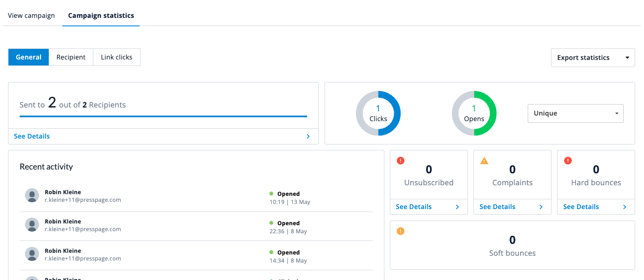The image size is (644, 280).
Task: Open the Export statistics dropdown
Action: (x=593, y=58)
